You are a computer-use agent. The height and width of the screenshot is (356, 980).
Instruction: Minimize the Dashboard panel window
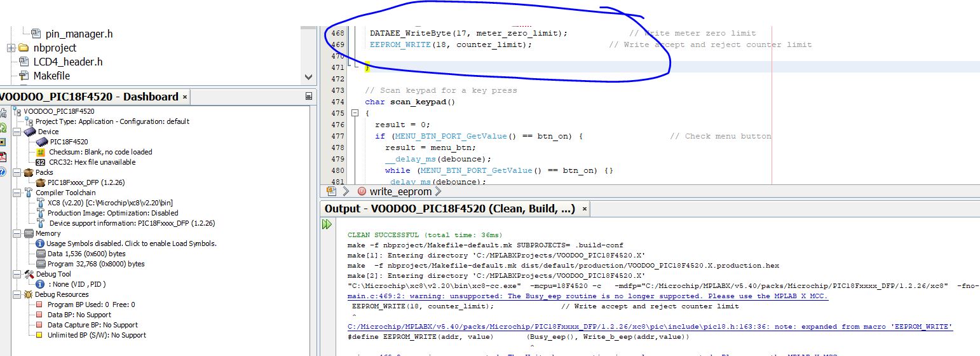point(309,97)
